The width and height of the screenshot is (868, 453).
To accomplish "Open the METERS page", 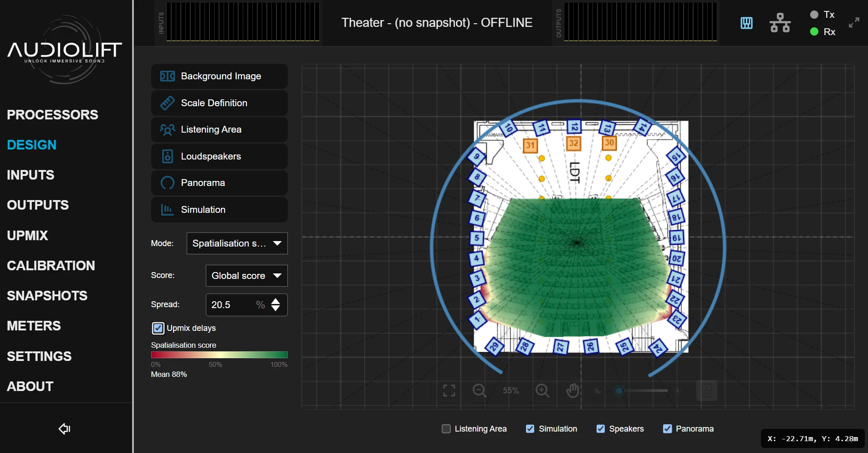I will tap(34, 326).
